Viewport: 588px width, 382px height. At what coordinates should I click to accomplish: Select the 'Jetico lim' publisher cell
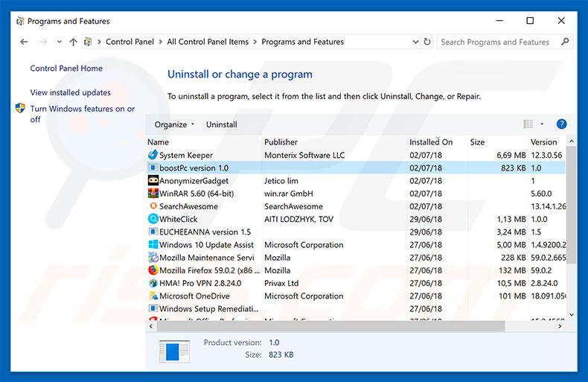281,180
